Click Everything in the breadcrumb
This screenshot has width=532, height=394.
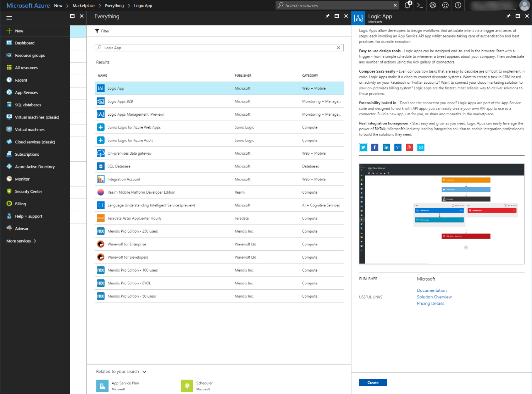(x=114, y=6)
